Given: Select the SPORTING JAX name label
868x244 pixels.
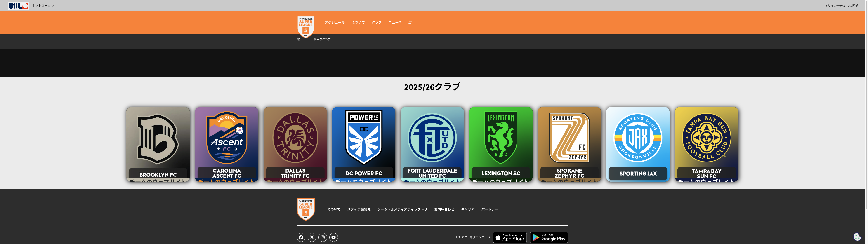Looking at the screenshot, I should [638, 174].
